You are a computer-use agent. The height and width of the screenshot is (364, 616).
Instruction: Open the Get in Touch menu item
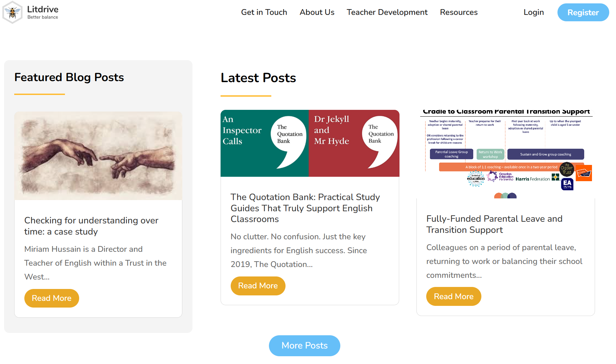[264, 13]
